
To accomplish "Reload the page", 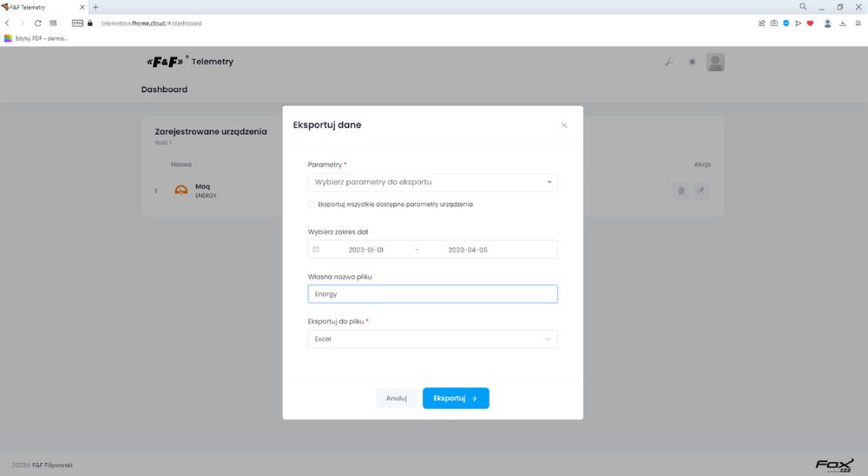I will 37,23.
